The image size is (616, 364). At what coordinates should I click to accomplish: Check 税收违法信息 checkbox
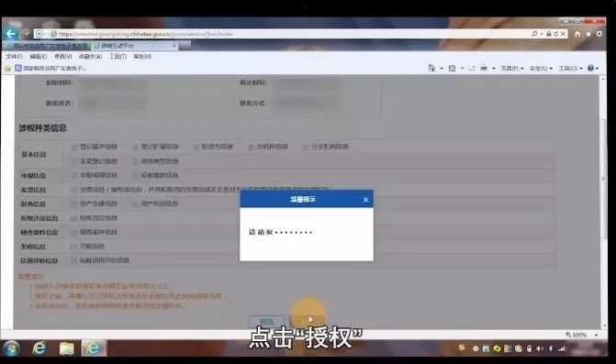point(74,218)
